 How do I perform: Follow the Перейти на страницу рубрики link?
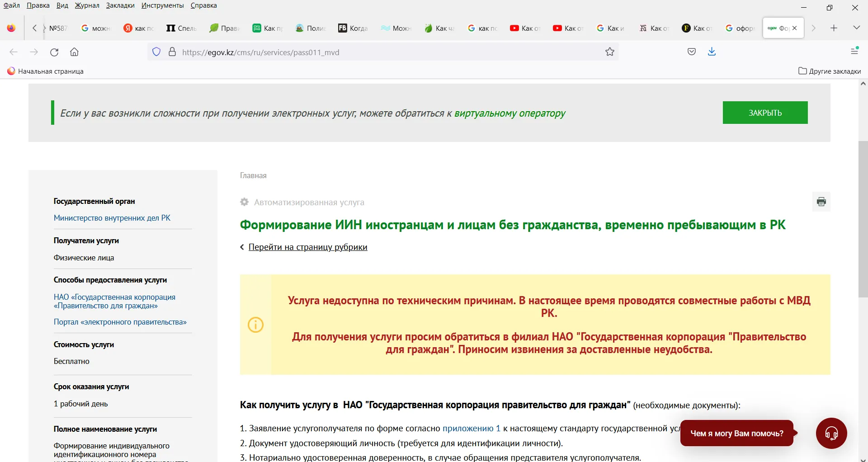tap(307, 247)
